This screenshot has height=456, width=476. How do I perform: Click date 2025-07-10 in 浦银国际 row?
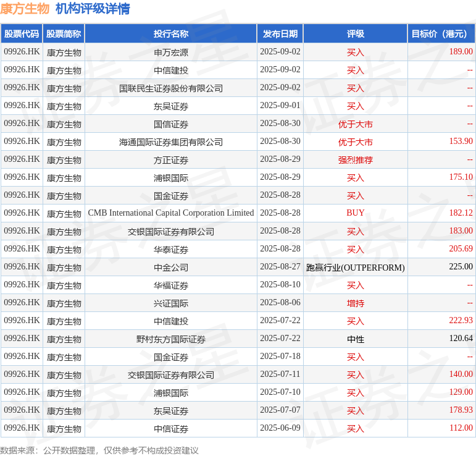tap(280, 392)
